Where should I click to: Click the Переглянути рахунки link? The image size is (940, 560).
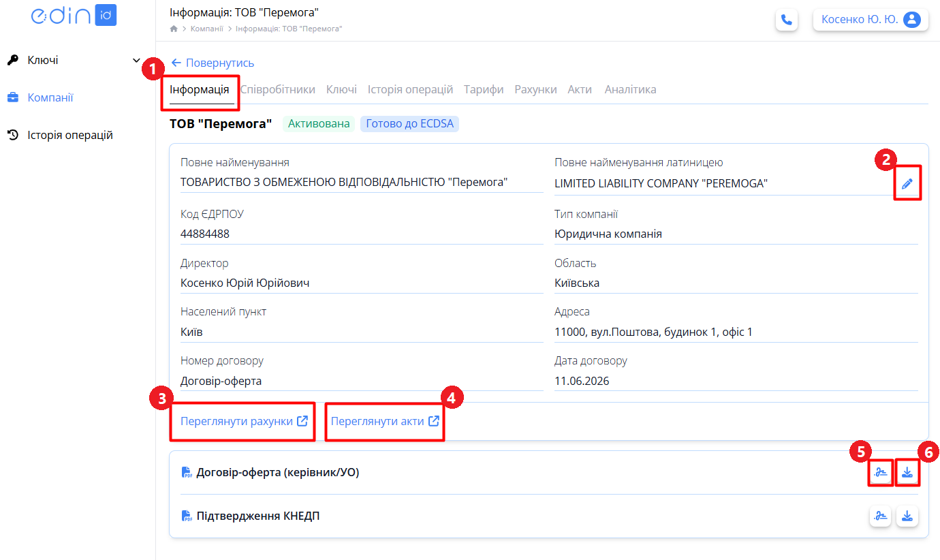tap(244, 421)
